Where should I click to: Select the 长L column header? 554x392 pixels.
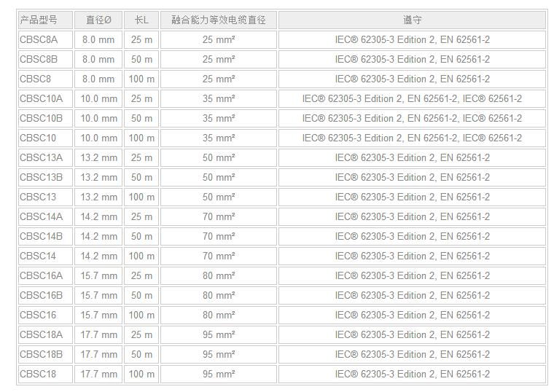(141, 20)
